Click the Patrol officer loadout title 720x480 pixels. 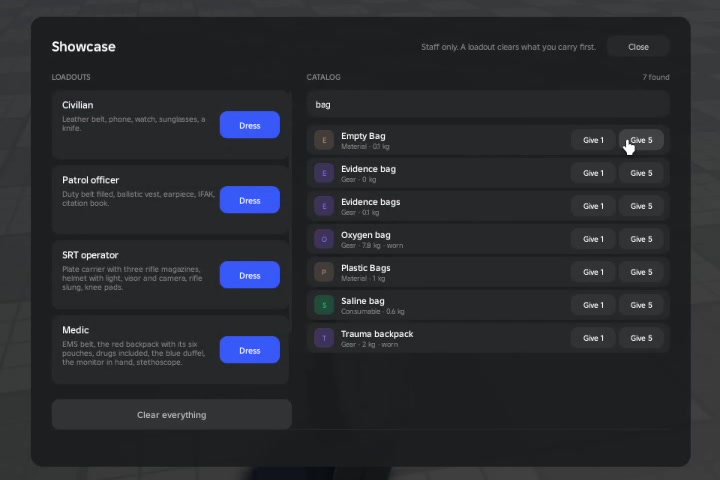click(90, 180)
